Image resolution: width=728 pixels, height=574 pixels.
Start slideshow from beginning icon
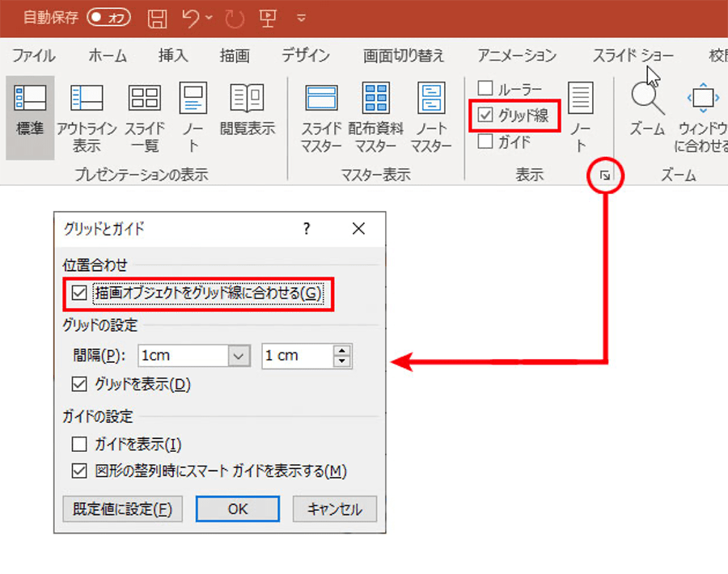pyautogui.click(x=268, y=18)
